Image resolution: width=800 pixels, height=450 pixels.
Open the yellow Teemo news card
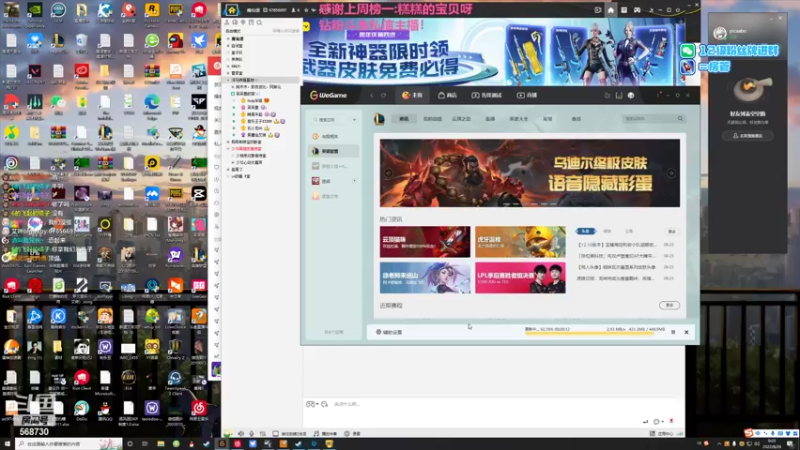pos(520,242)
